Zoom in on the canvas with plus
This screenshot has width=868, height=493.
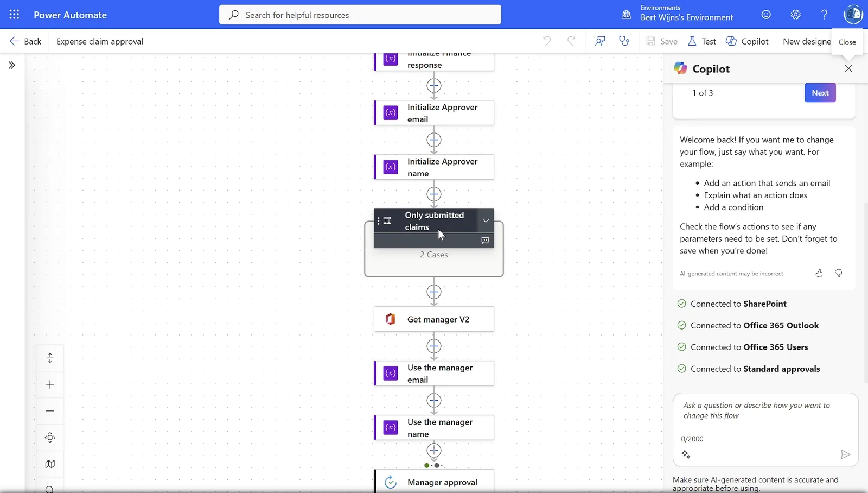[x=50, y=384]
